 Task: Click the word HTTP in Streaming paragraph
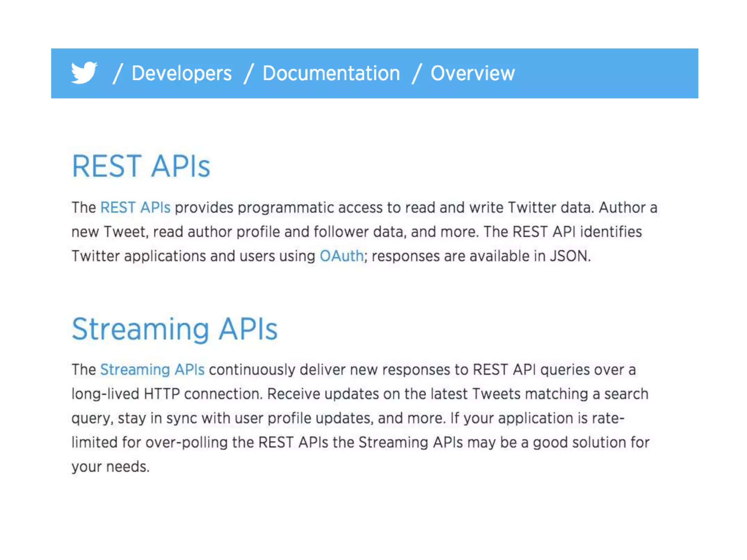(162, 394)
